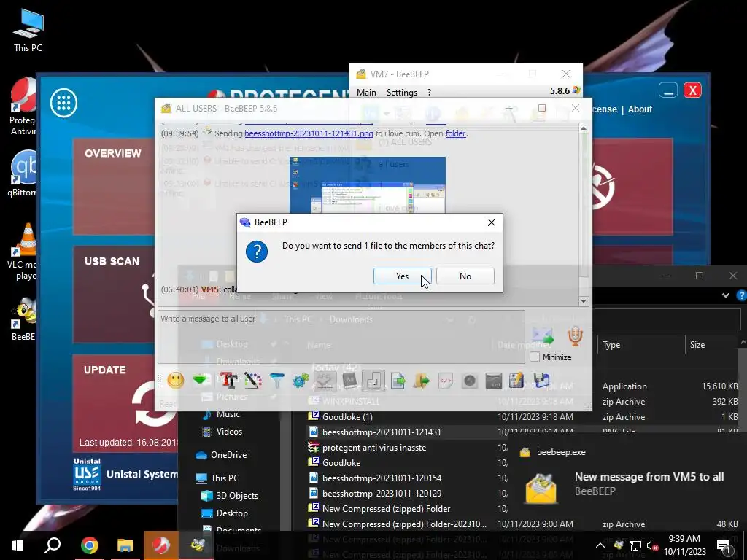The image size is (747, 560).
Task: Open chat settings gear icon
Action: click(301, 381)
